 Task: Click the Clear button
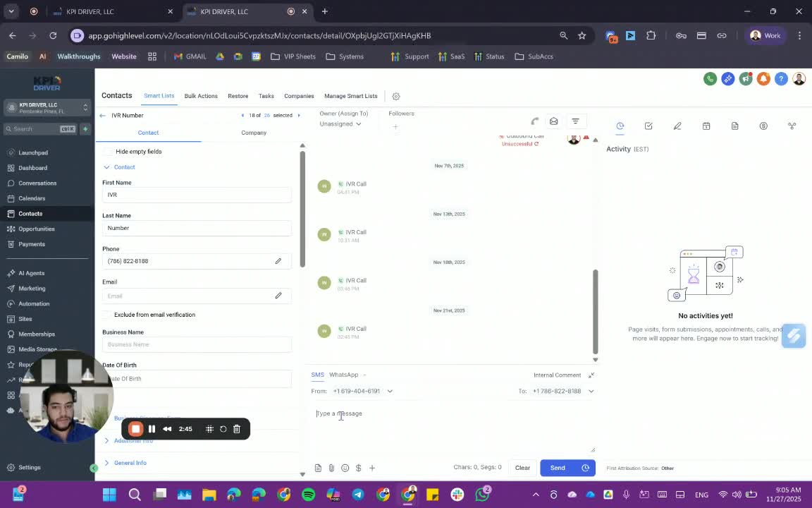coord(522,468)
